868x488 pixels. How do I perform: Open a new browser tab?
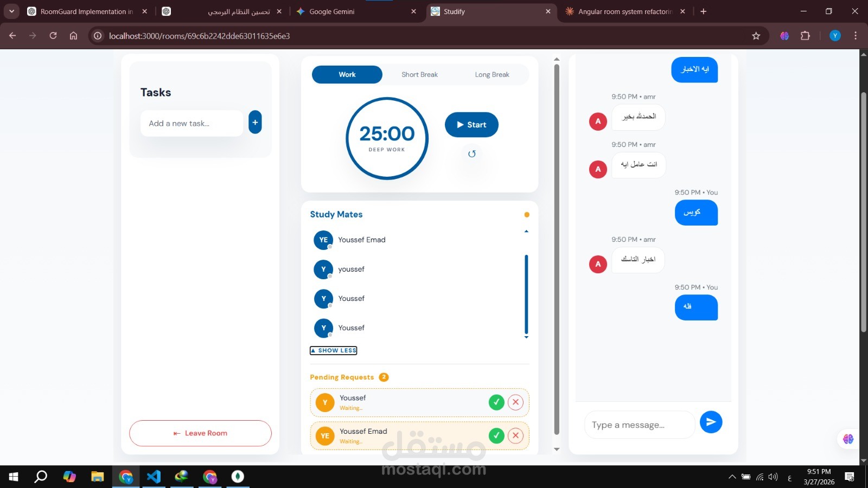tap(704, 11)
